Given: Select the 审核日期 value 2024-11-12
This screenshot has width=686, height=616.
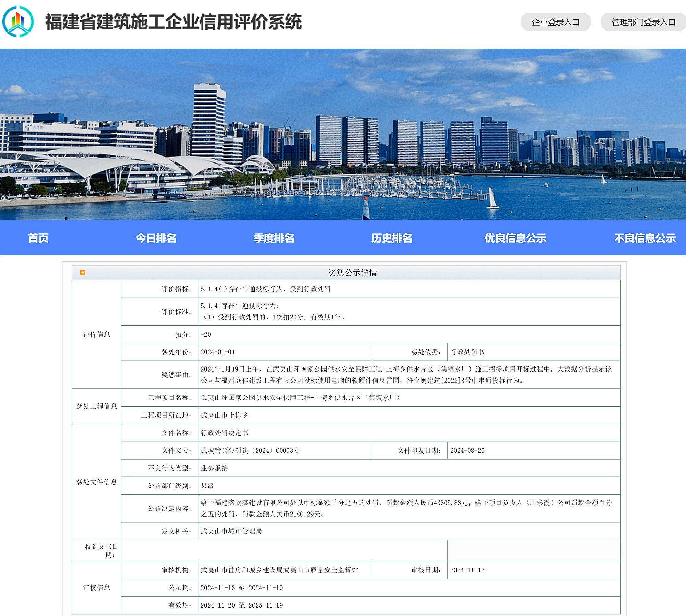Looking at the screenshot, I should pos(468,570).
